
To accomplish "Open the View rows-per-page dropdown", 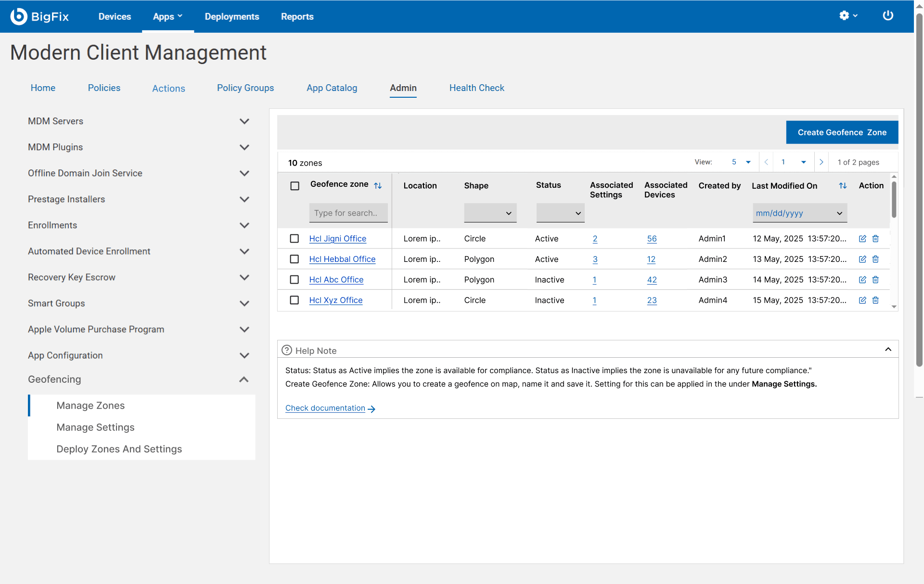I will click(741, 162).
